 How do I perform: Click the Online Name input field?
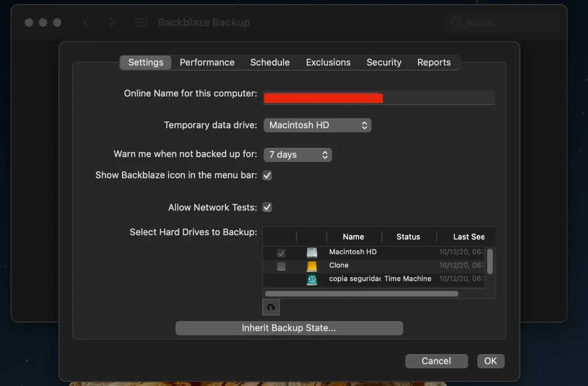point(379,97)
